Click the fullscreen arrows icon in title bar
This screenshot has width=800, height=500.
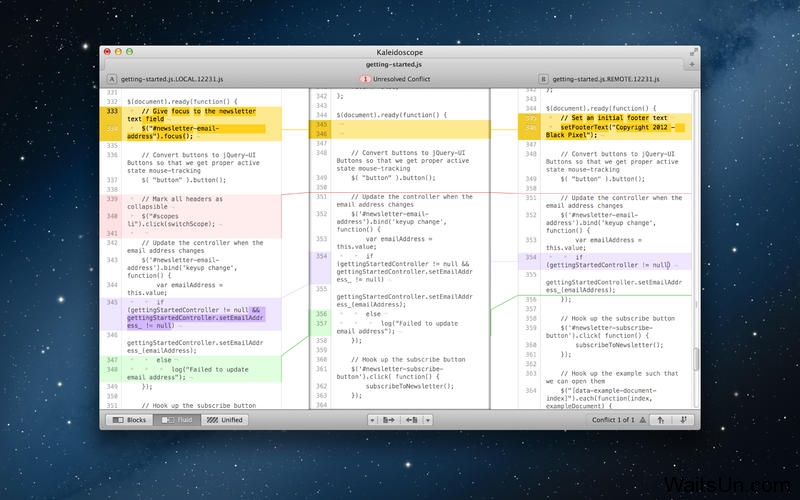[692, 50]
